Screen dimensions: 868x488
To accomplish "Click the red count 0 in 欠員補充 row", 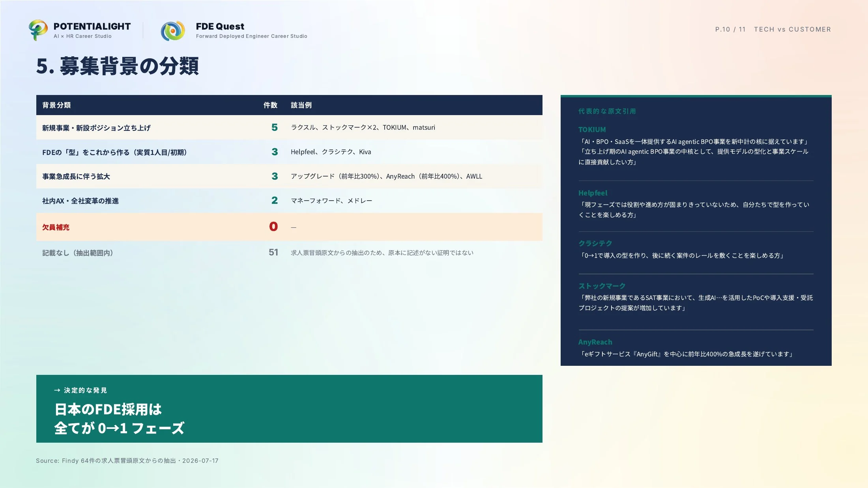I will [x=273, y=227].
